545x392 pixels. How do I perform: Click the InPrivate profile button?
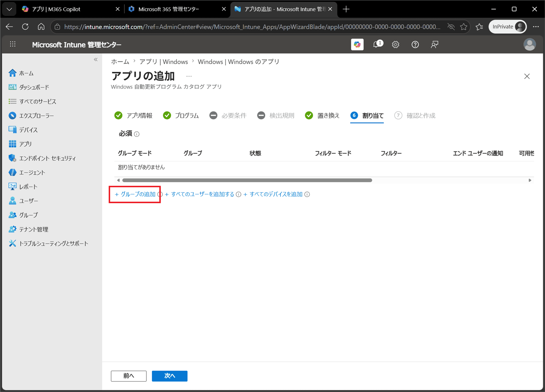pos(508,26)
